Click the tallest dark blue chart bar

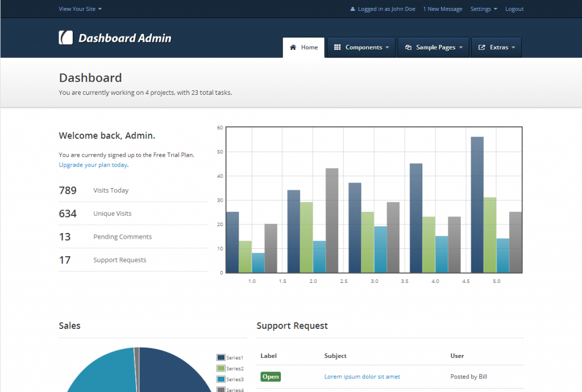[477, 205]
